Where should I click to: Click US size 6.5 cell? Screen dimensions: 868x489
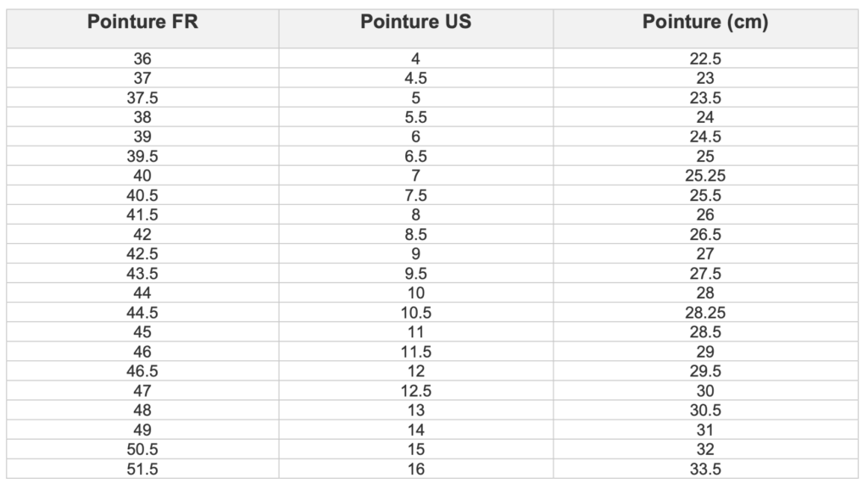(x=415, y=157)
